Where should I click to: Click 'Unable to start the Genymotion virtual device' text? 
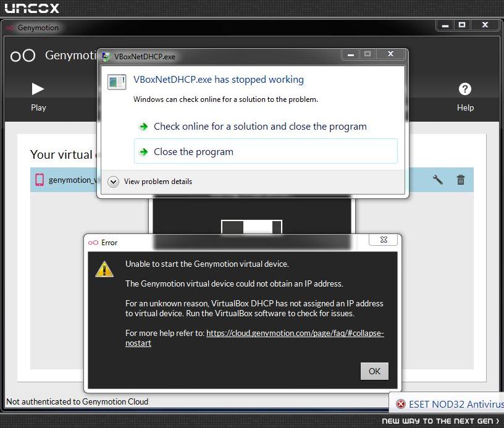207,264
